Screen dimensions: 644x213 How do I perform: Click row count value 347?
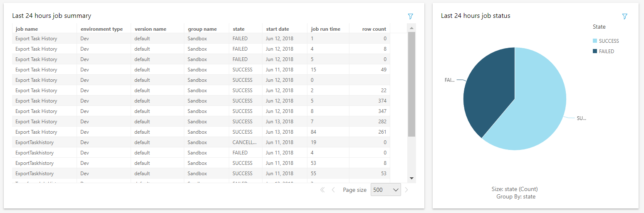point(382,111)
